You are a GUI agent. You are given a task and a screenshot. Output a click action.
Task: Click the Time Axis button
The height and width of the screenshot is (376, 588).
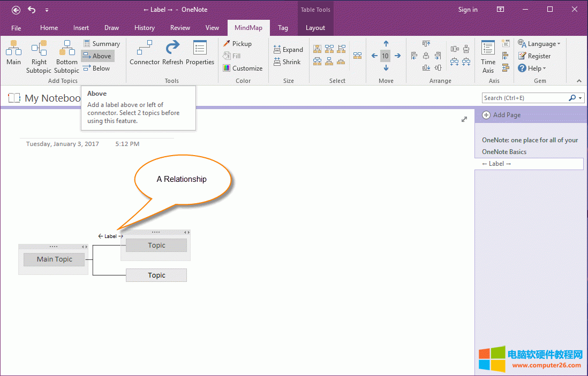[488, 56]
